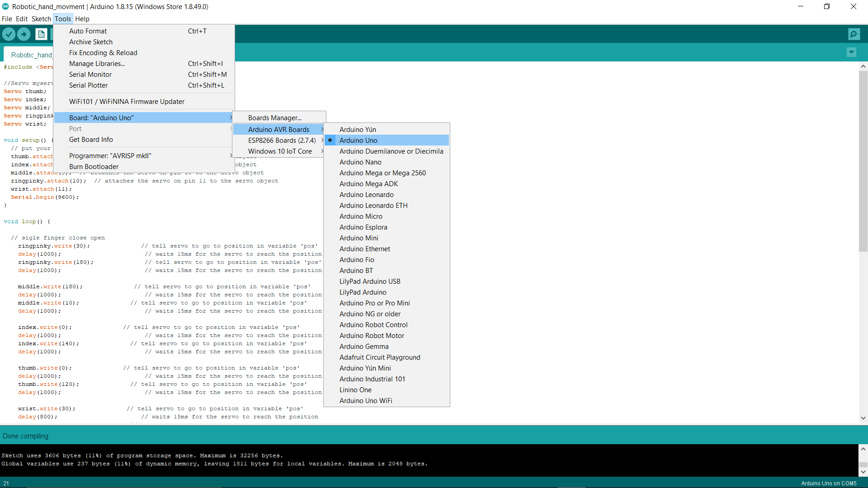Click the New sketch document icon
This screenshot has height=488, width=868.
41,34
